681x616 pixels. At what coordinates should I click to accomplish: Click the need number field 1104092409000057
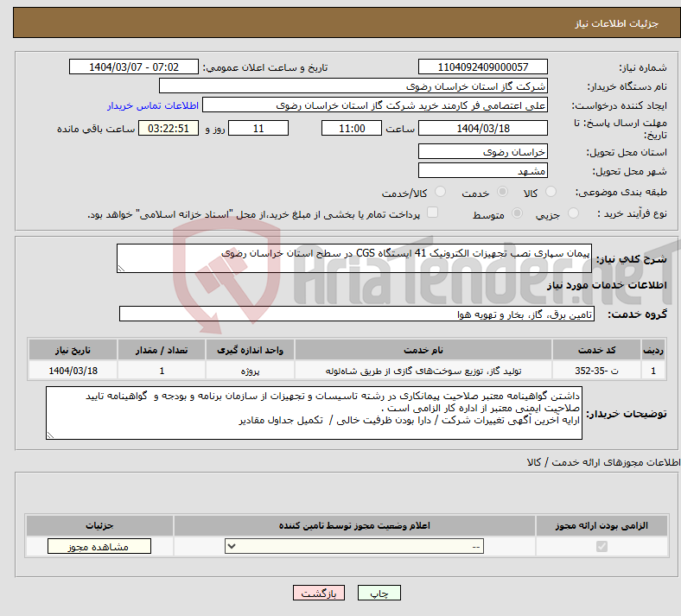(482, 67)
